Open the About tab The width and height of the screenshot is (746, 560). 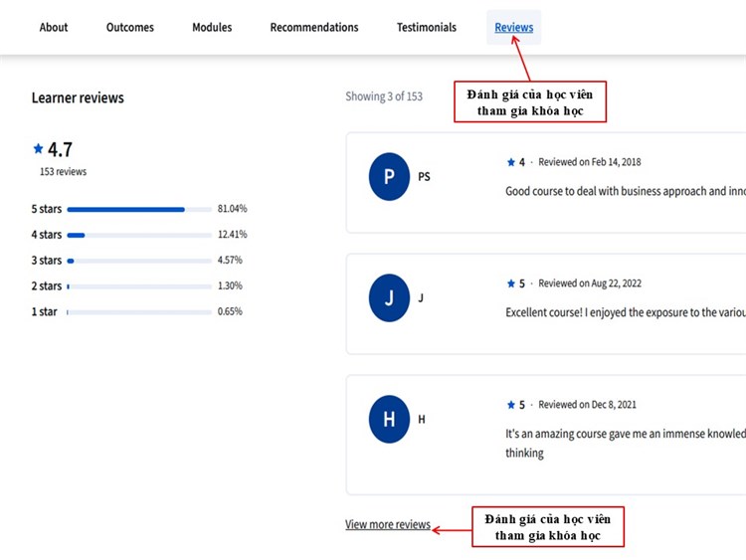(54, 28)
